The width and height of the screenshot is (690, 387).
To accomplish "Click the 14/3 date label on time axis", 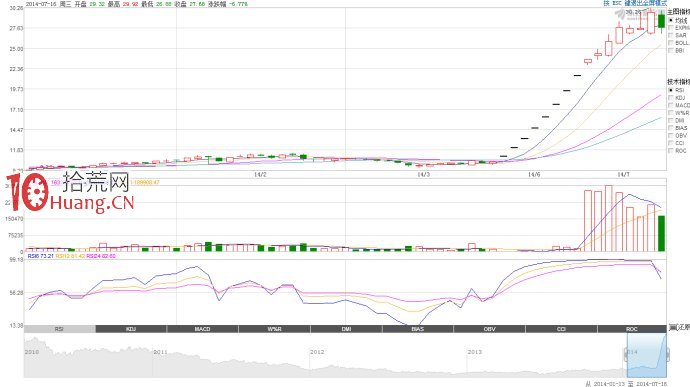I will pyautogui.click(x=423, y=175).
